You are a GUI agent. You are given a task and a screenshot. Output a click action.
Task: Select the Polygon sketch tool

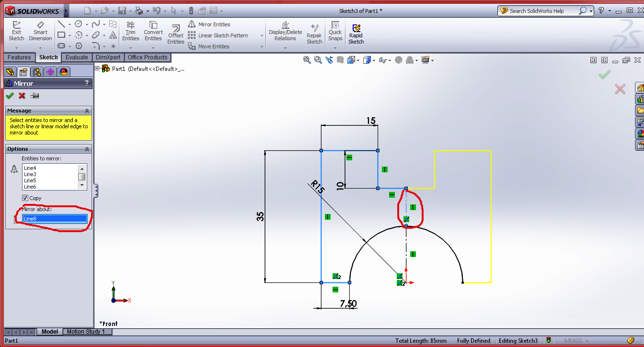(79, 46)
